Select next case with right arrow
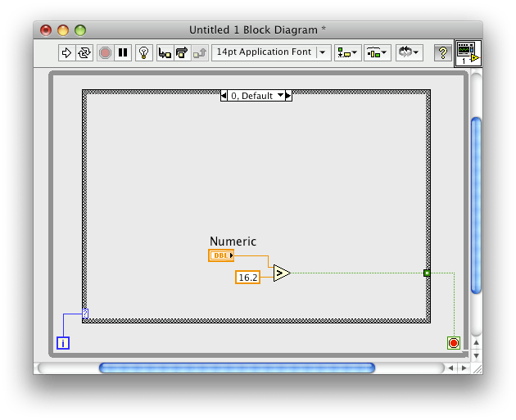This screenshot has height=420, width=516. 288,96
